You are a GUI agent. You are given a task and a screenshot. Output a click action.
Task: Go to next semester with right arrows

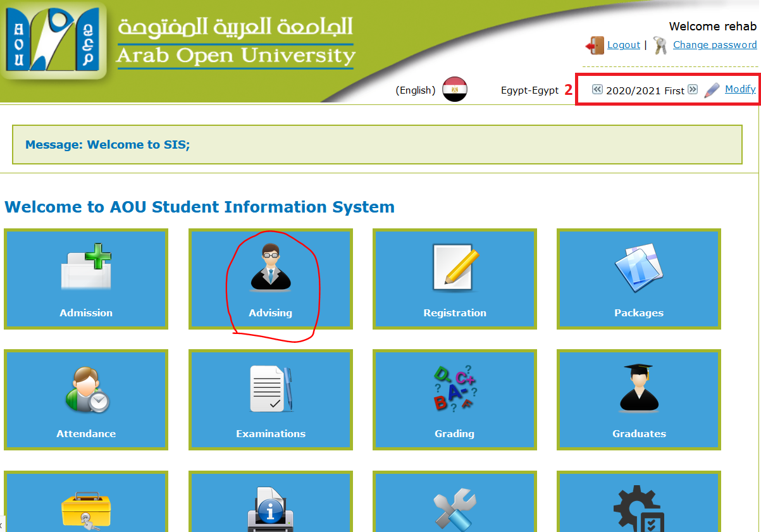(x=693, y=89)
